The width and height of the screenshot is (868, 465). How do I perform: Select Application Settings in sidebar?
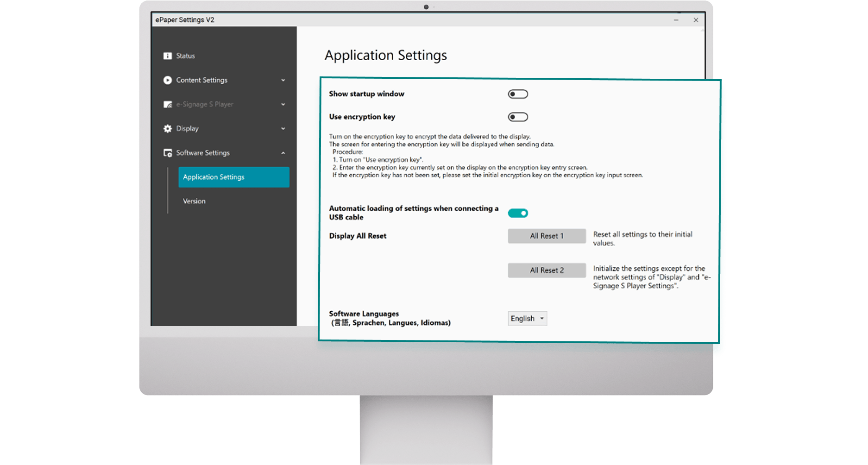click(x=234, y=177)
